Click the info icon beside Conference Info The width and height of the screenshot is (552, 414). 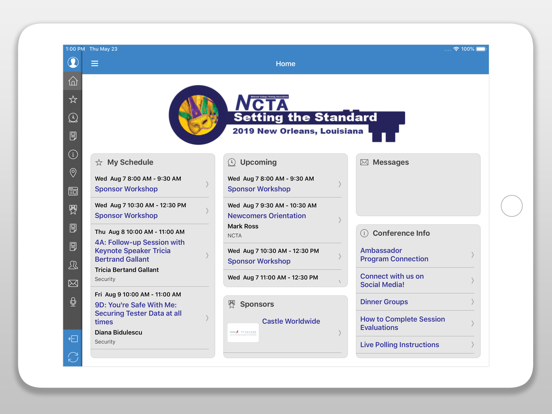point(364,233)
